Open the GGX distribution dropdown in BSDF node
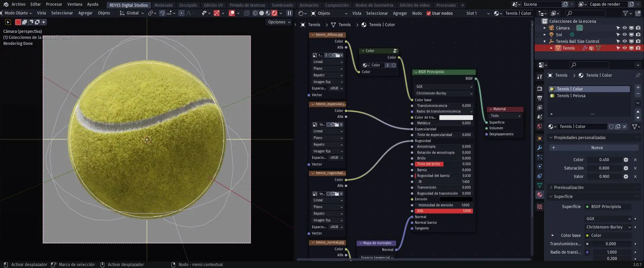This screenshot has height=268, width=644. (x=444, y=87)
